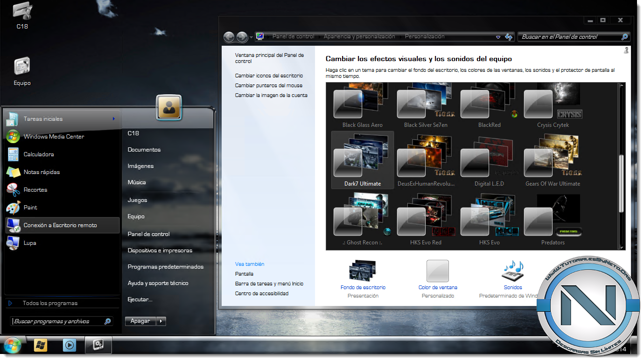Open Ventana principal del Panel de control

click(x=269, y=58)
